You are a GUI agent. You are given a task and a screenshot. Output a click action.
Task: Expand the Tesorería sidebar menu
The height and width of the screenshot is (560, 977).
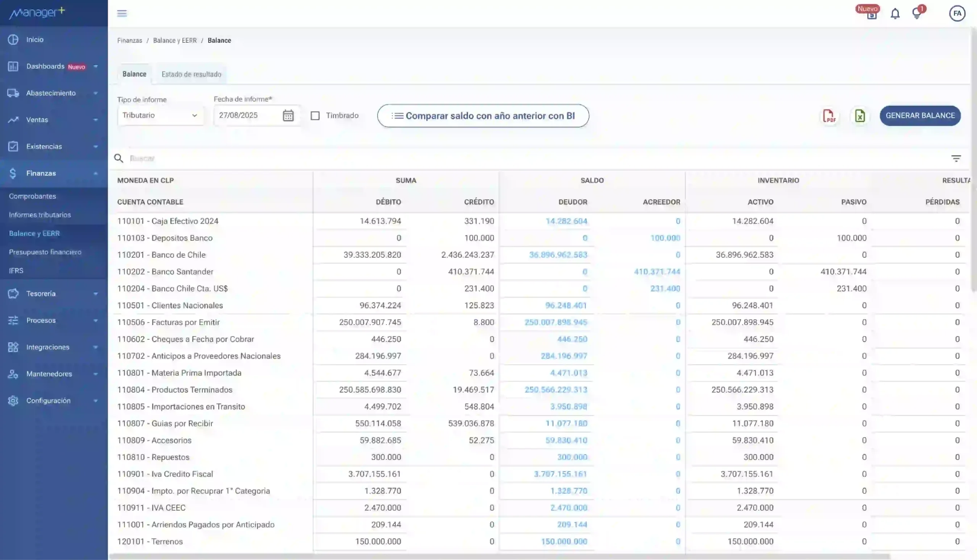(x=53, y=294)
